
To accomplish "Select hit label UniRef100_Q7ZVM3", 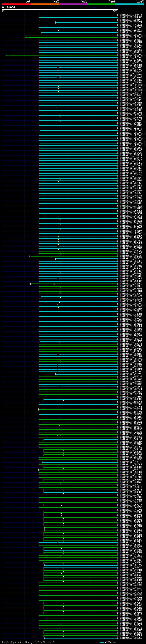I will (x=131, y=60).
